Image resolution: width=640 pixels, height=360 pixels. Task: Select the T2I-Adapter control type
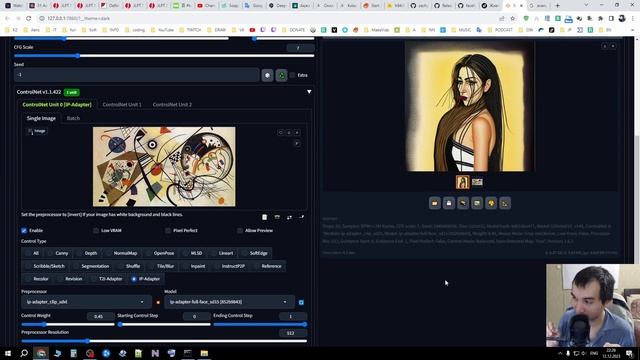[107, 279]
